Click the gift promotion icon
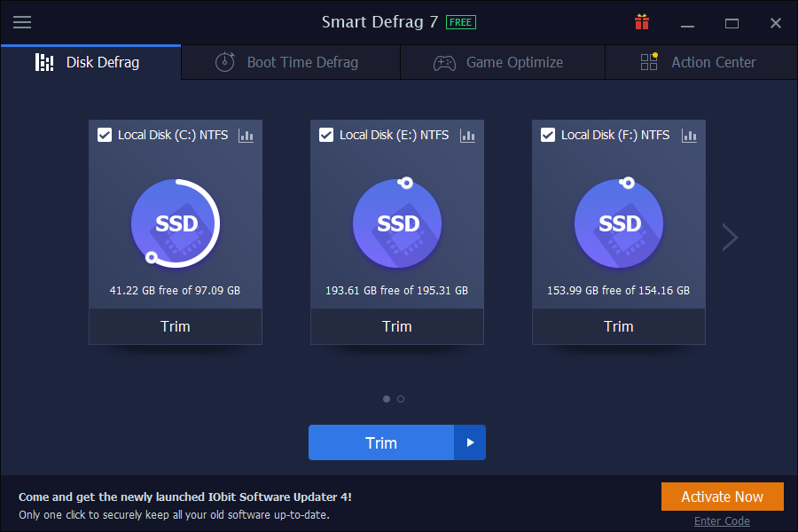 [x=641, y=22]
